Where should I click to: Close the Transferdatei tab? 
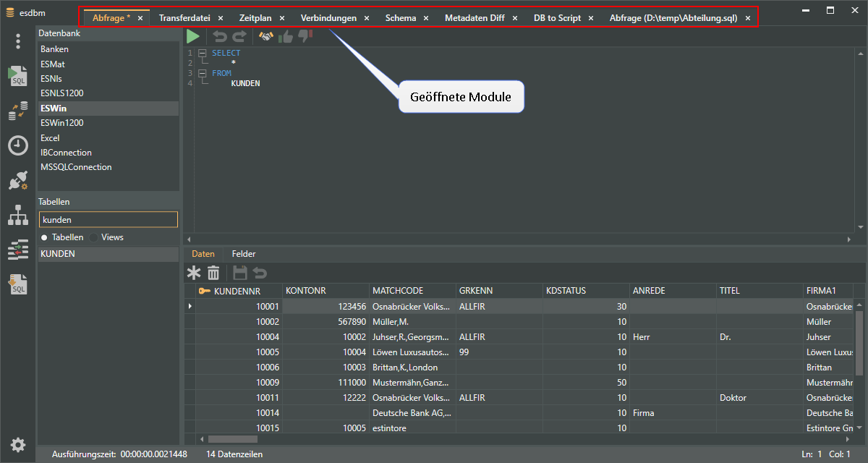(221, 18)
